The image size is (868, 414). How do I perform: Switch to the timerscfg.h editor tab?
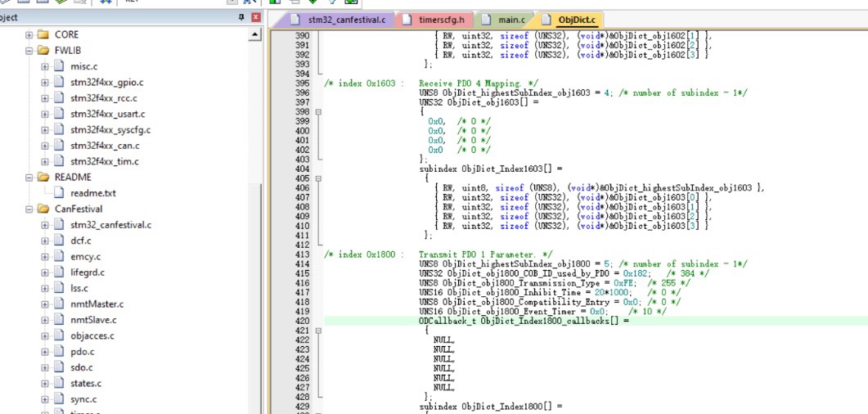tap(433, 20)
